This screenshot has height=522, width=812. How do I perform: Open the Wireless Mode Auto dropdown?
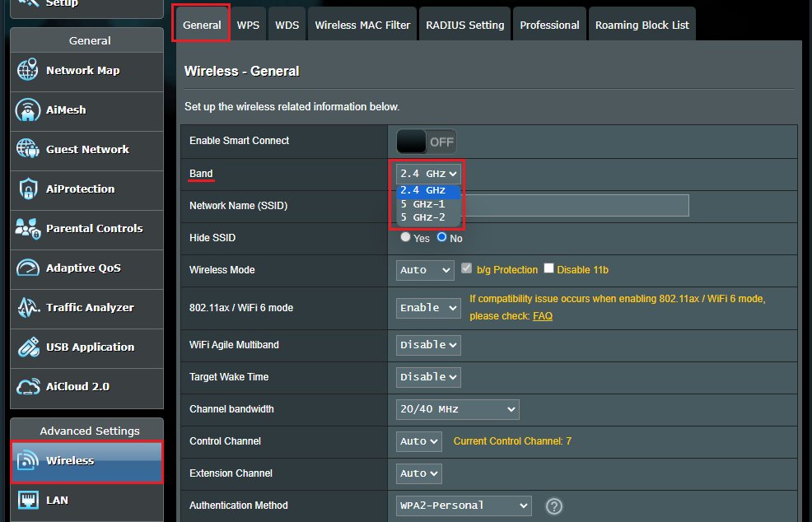[425, 270]
